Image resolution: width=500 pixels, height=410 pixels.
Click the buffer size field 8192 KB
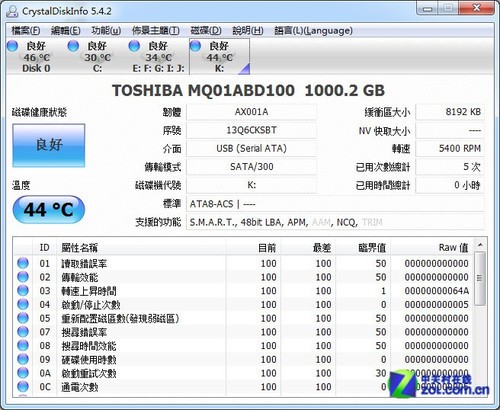[x=450, y=112]
